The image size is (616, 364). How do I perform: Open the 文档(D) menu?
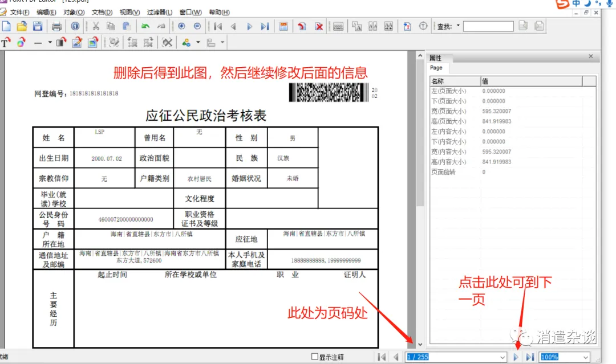click(102, 12)
